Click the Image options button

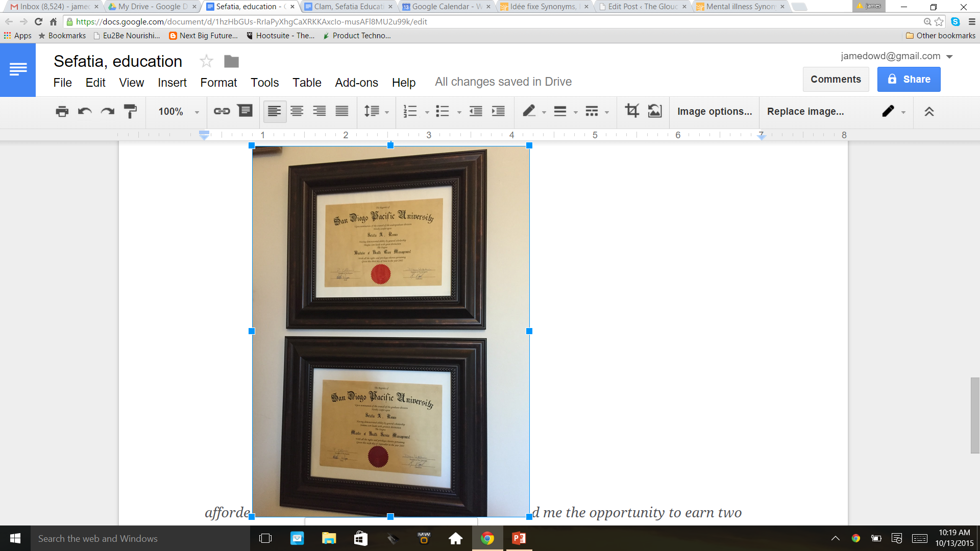click(715, 111)
